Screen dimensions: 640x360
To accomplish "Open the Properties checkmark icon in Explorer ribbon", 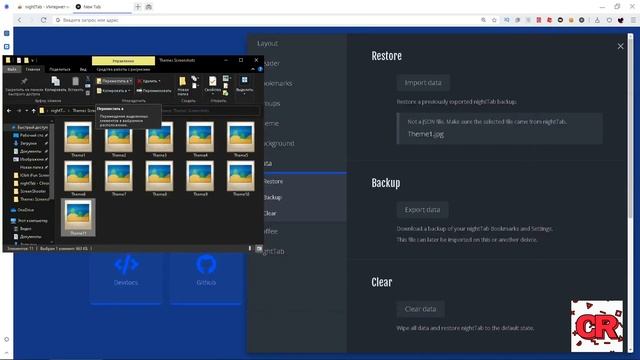I will point(212,82).
